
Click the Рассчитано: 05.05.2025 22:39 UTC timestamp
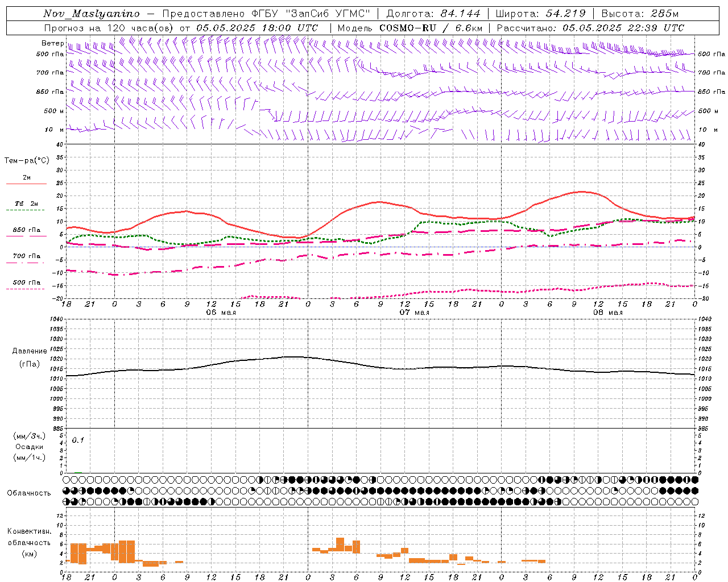click(590, 28)
